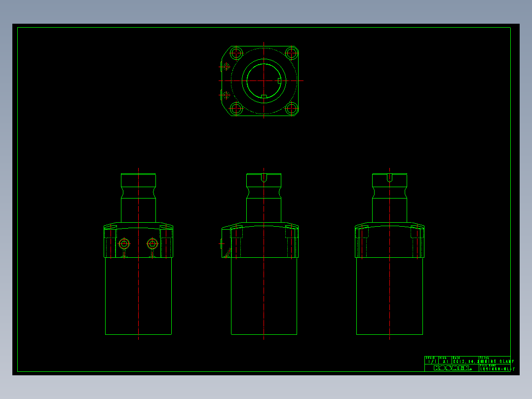Select the piston rod head of left elevation
The height and width of the screenshot is (399, 532).
(138, 180)
